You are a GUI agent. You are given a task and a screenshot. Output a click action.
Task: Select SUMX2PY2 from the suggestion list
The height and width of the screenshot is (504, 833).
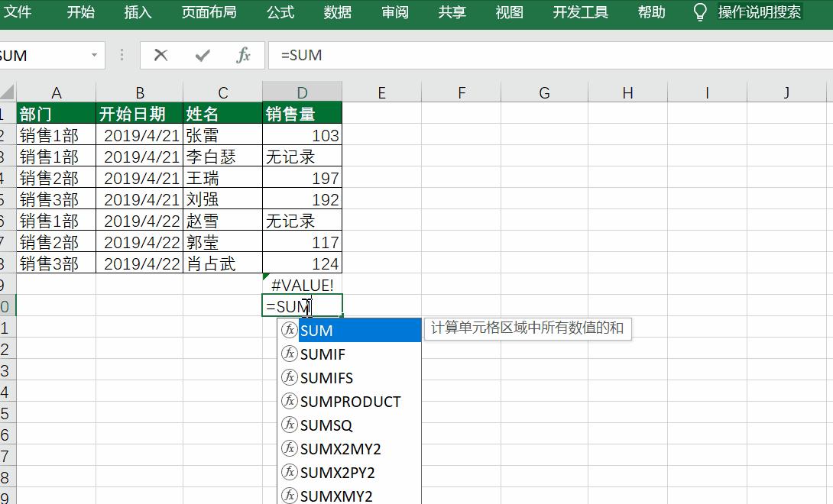point(338,472)
